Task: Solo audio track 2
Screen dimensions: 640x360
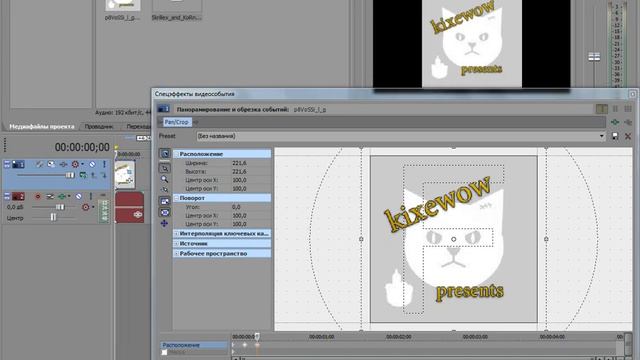Action: [91, 197]
